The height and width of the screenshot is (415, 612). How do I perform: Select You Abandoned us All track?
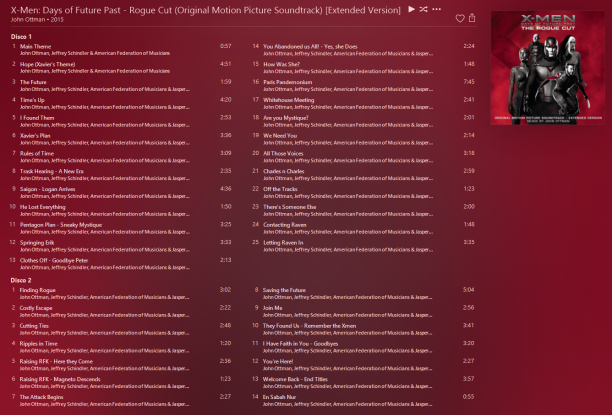pos(310,46)
